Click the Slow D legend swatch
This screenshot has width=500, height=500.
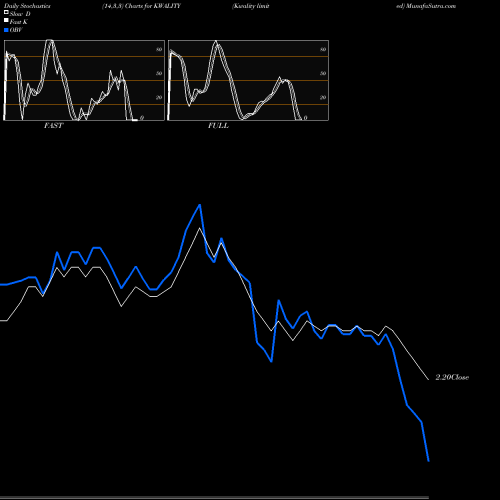coord(6,12)
